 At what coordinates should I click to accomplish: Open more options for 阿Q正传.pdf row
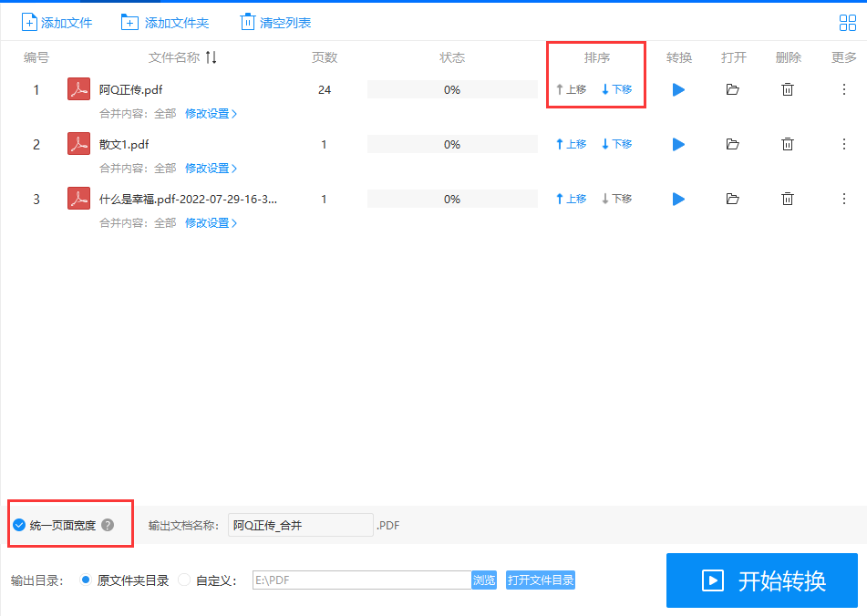(x=844, y=89)
